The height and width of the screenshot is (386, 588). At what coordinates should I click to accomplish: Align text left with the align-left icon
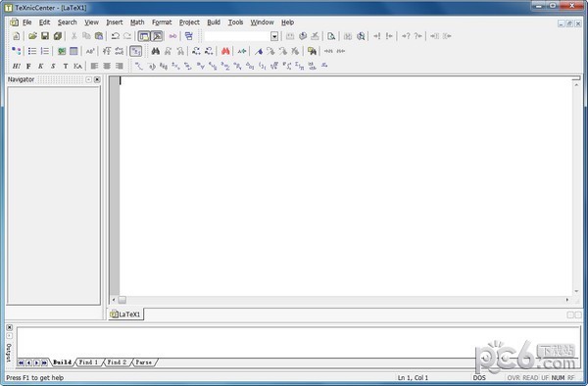point(94,66)
